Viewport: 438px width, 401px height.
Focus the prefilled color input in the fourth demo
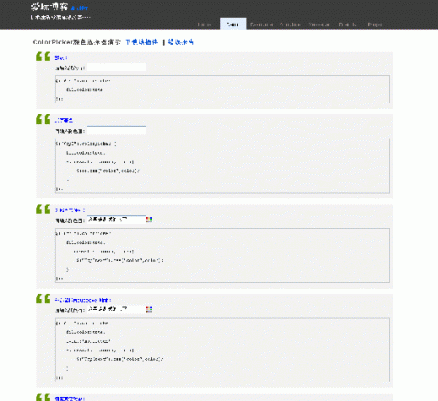116,309
